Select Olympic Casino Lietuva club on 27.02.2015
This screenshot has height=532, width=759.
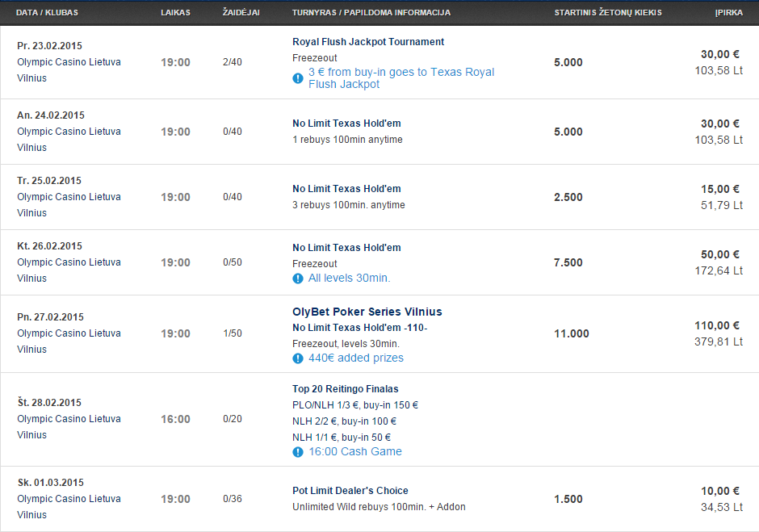point(69,333)
